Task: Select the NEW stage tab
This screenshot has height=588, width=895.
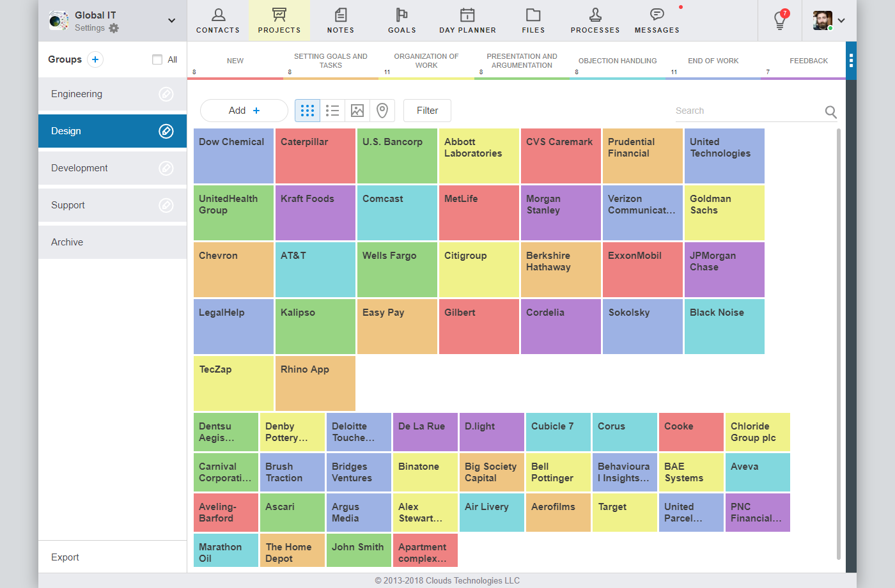Action: (x=235, y=61)
